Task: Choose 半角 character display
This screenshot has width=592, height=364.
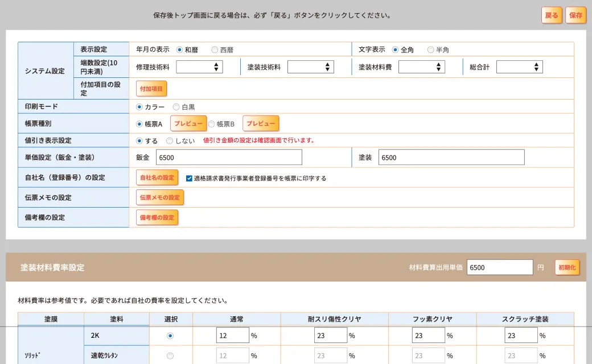Action: [430, 50]
